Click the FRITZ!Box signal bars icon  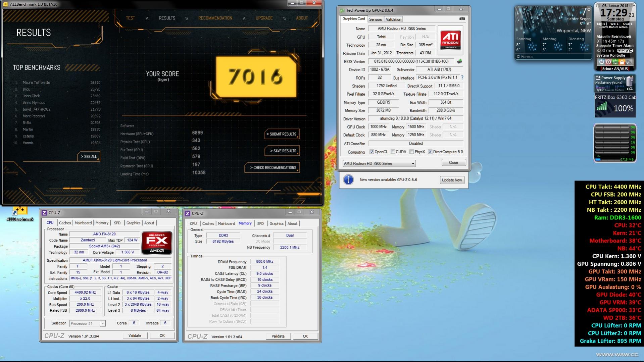[x=602, y=106]
